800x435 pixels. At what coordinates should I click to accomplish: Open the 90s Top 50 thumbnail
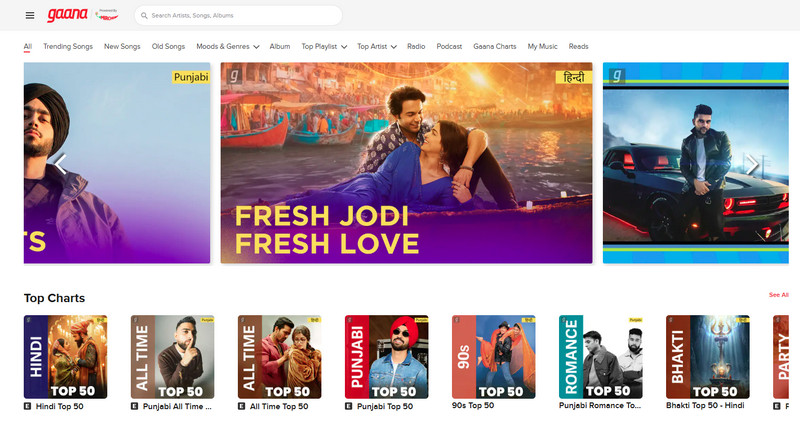pos(493,357)
